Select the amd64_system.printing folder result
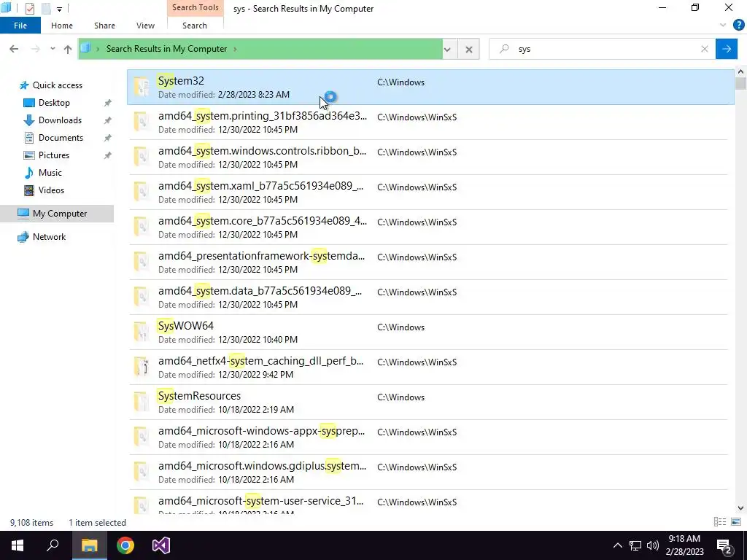 (429, 122)
